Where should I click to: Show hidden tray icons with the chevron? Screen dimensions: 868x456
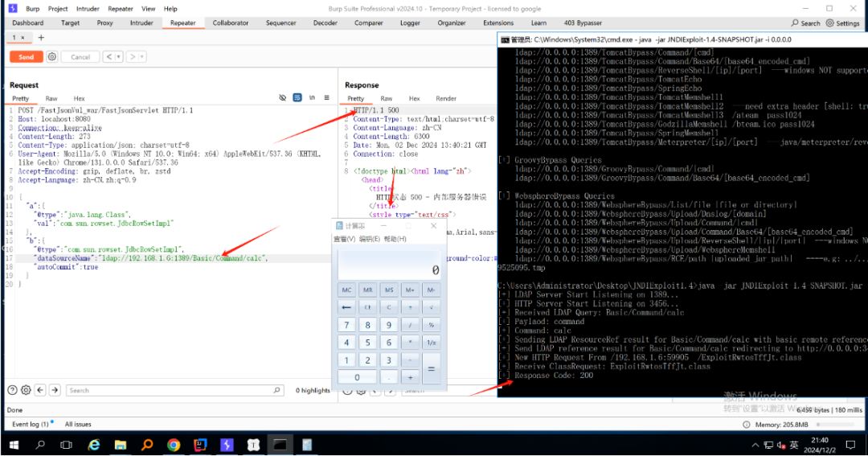755,445
